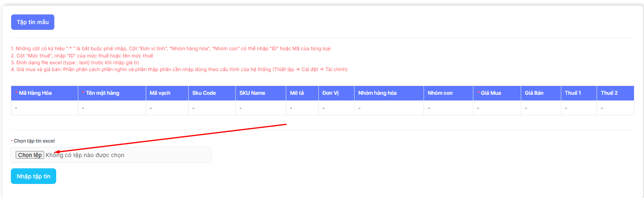
Task: Click the "Nhập tập tin" import button
Action: click(x=33, y=176)
